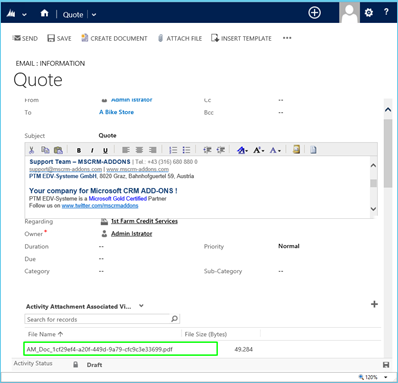
Task: Select the AM_Doc PDF attachment row
Action: (x=121, y=349)
